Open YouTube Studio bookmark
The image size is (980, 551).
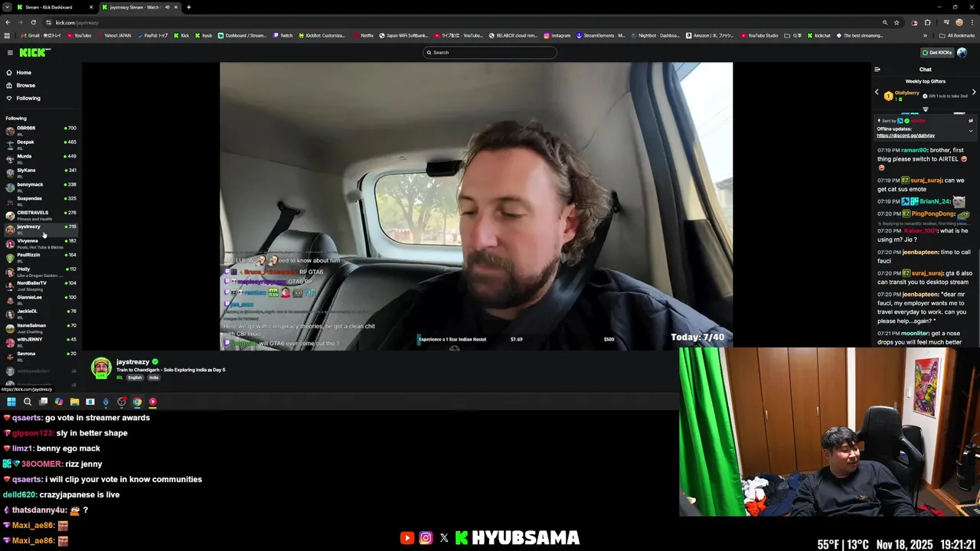pos(759,35)
